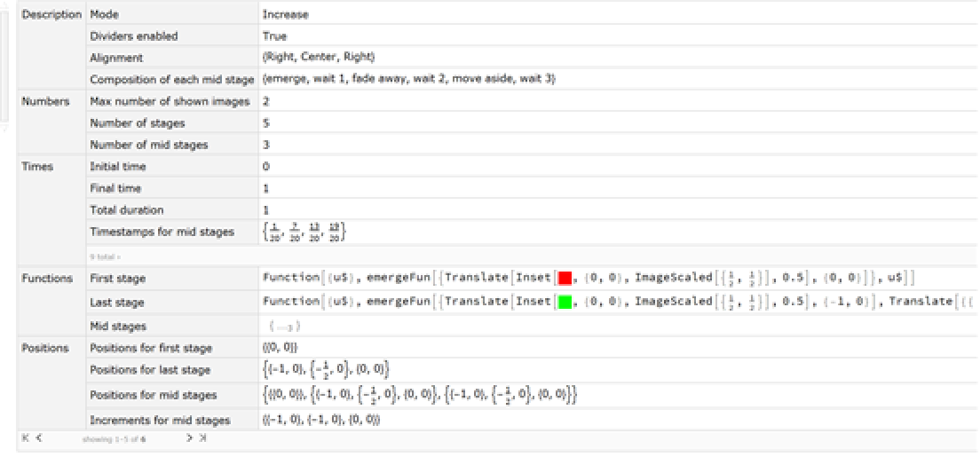Click the green color swatch in Last stage

pos(565,302)
